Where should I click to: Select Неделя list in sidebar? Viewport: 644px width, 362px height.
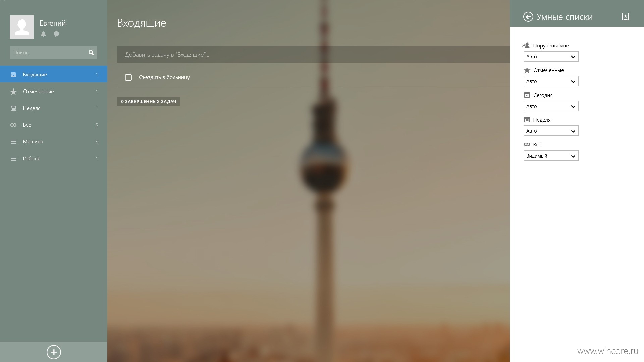click(x=54, y=108)
